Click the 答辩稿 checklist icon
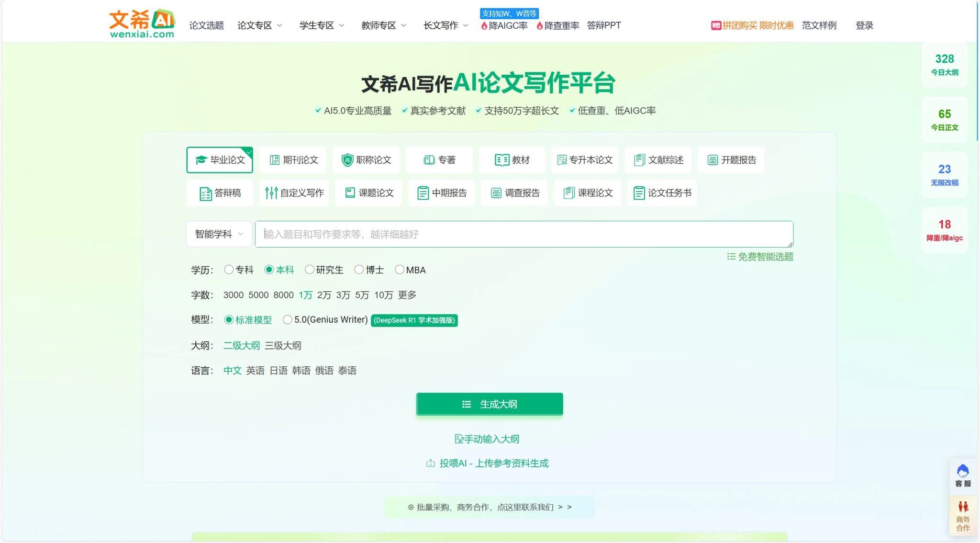 click(205, 193)
